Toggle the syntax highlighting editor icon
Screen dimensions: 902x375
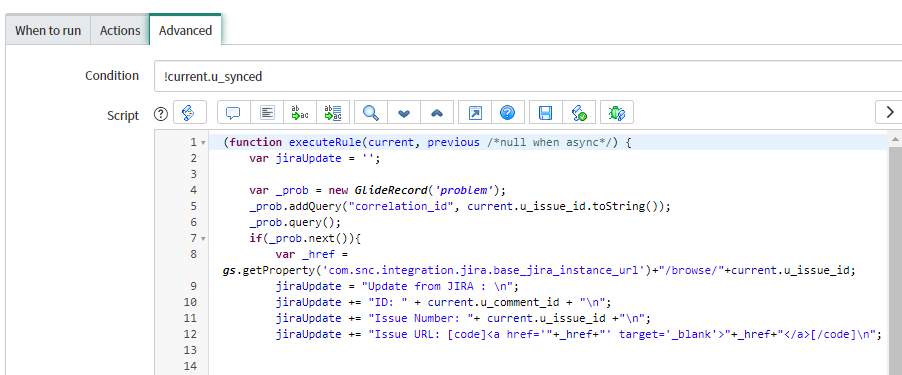point(189,112)
